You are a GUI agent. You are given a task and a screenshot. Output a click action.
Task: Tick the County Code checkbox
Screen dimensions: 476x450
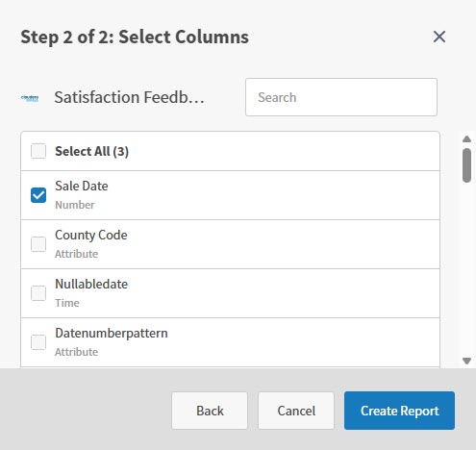point(38,244)
